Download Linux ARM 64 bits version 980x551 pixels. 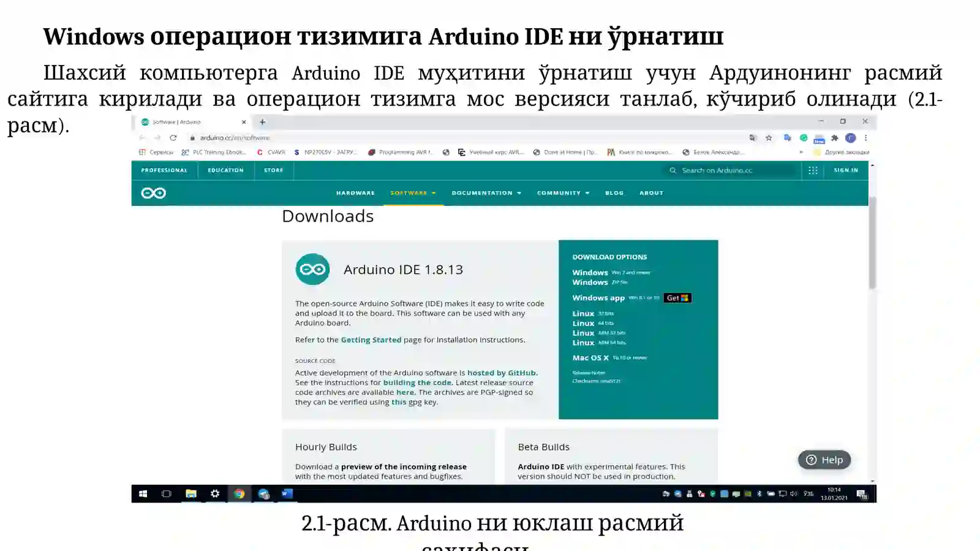click(x=599, y=343)
